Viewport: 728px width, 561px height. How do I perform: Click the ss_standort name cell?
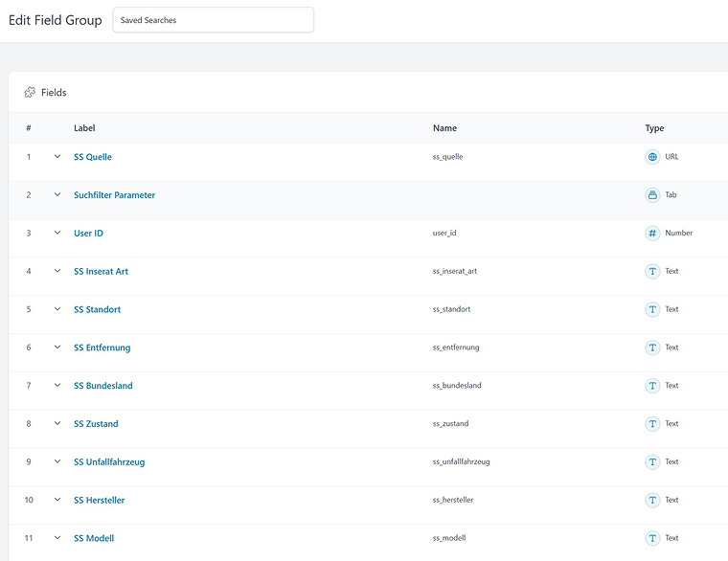pyautogui.click(x=451, y=309)
